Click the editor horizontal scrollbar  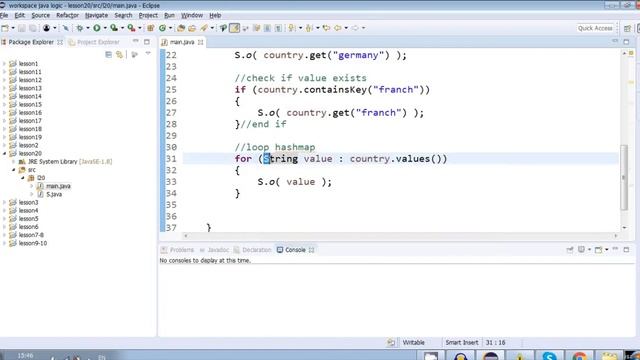400,236
